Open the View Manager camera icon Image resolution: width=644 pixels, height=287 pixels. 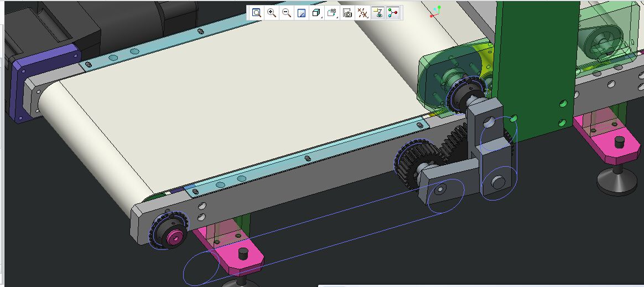tap(347, 13)
